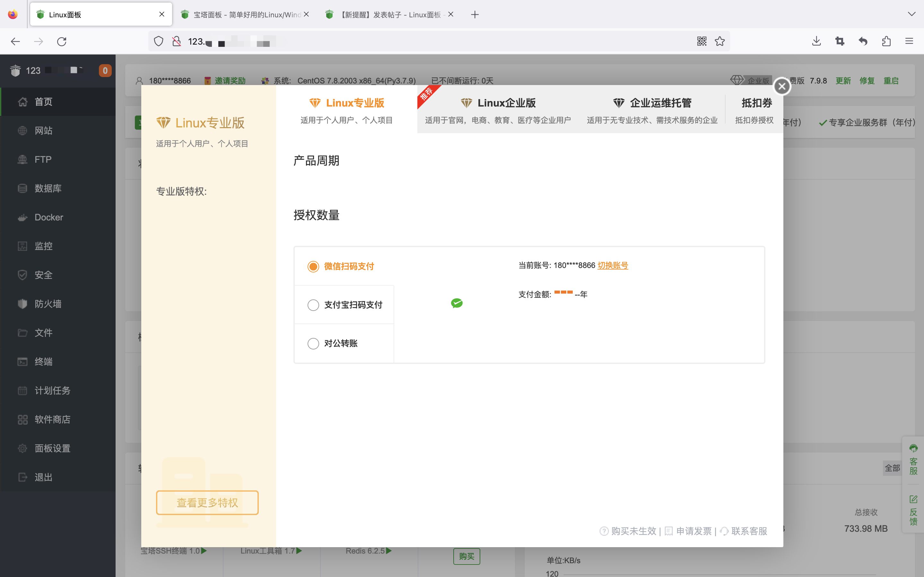Open the browser downloads icon
924x577 pixels.
(x=816, y=41)
